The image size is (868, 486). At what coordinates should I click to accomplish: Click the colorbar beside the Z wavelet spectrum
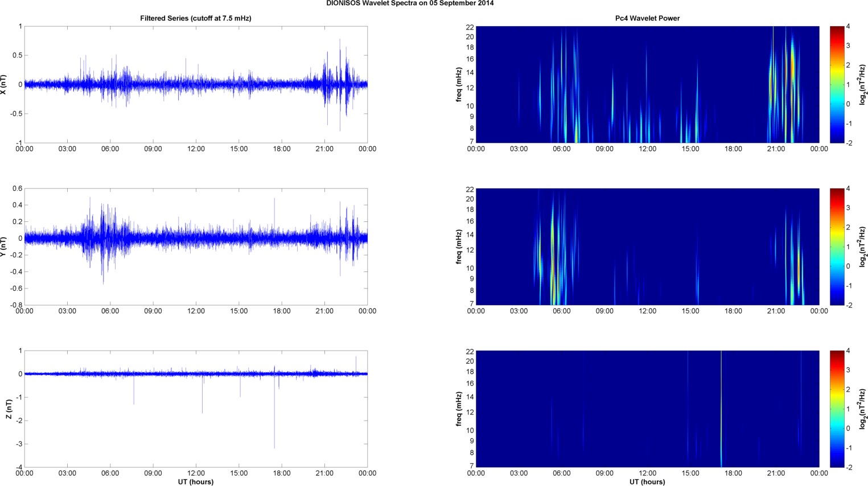pos(837,409)
